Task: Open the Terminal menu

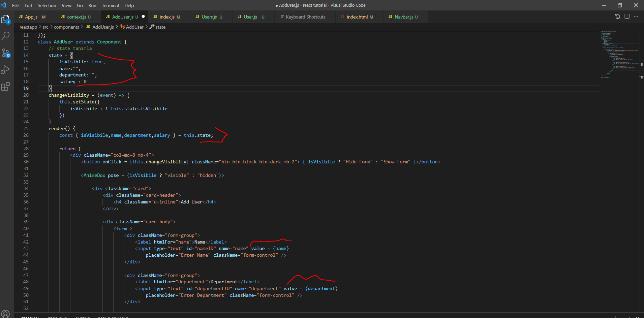Action: [x=110, y=5]
